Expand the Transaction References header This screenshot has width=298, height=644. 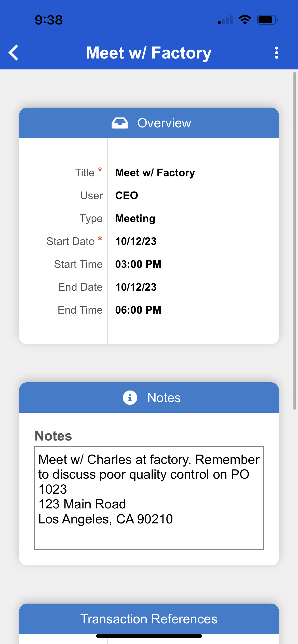point(149,619)
